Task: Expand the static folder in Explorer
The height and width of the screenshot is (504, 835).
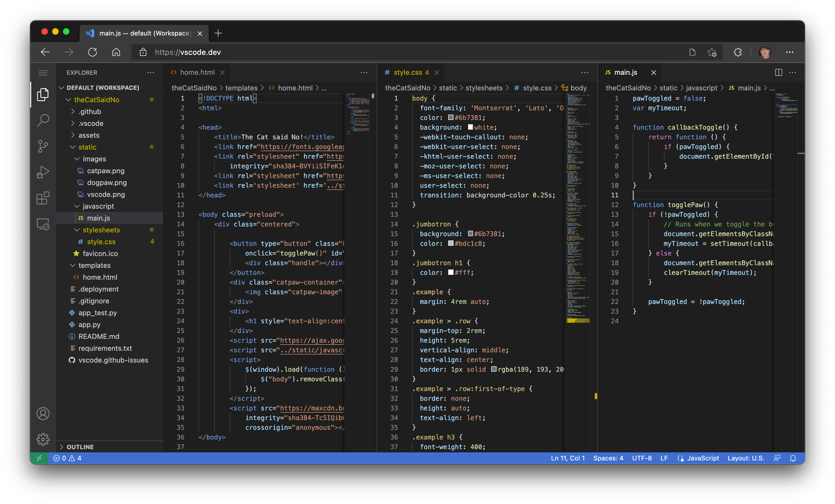Action: (x=86, y=147)
